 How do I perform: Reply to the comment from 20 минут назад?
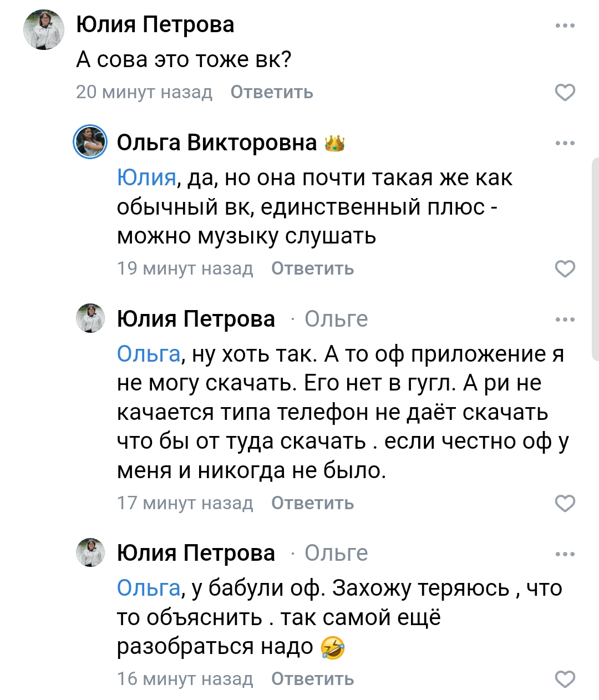pyautogui.click(x=272, y=92)
